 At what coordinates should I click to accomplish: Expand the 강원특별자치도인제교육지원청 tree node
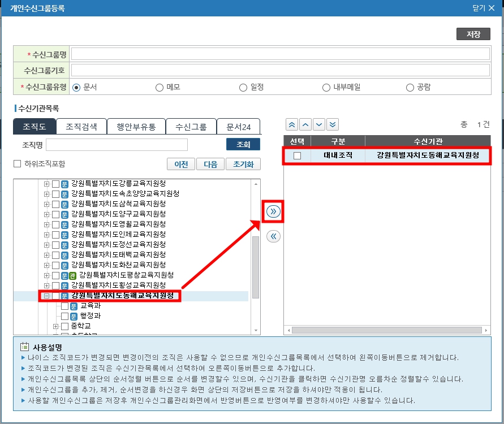(46, 235)
